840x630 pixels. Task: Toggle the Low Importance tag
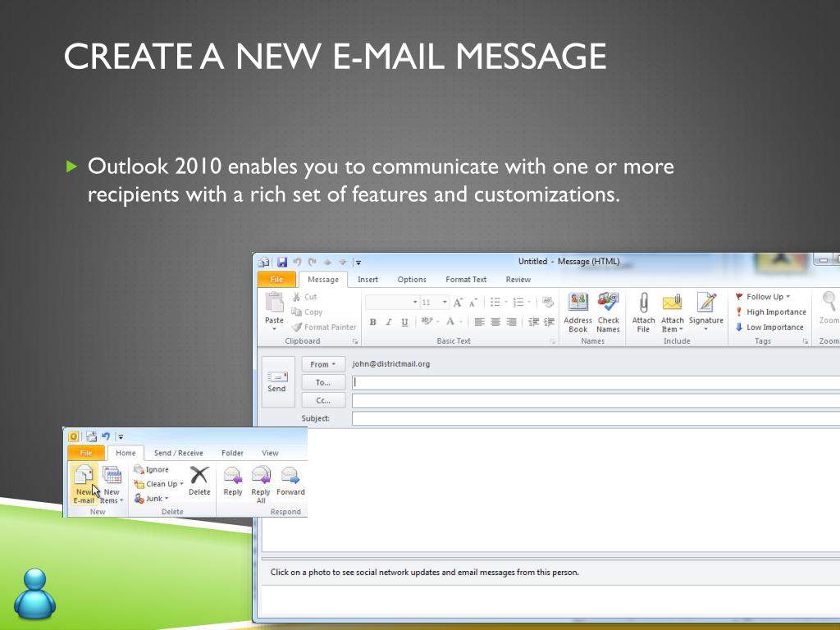point(769,326)
